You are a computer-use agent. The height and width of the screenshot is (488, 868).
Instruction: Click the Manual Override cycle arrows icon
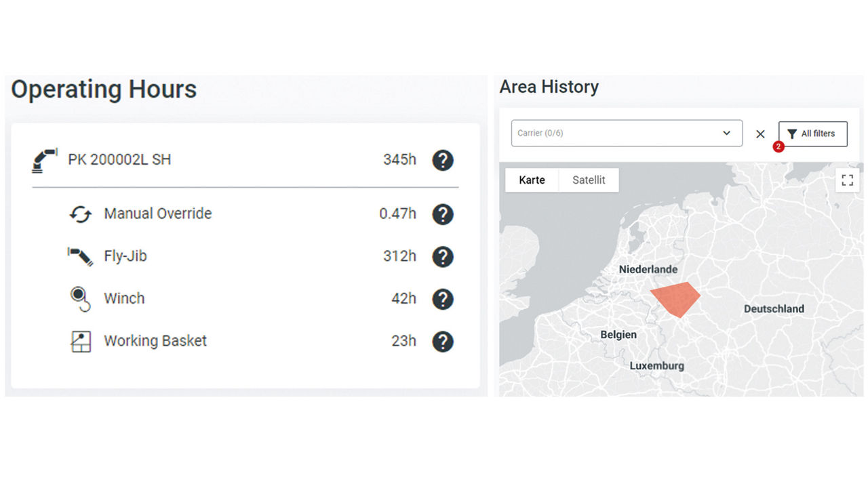80,214
